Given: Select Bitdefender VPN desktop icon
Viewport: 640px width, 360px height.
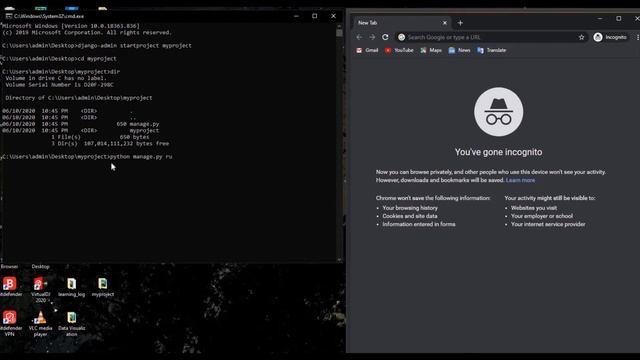Looking at the screenshot, I should [x=10, y=323].
